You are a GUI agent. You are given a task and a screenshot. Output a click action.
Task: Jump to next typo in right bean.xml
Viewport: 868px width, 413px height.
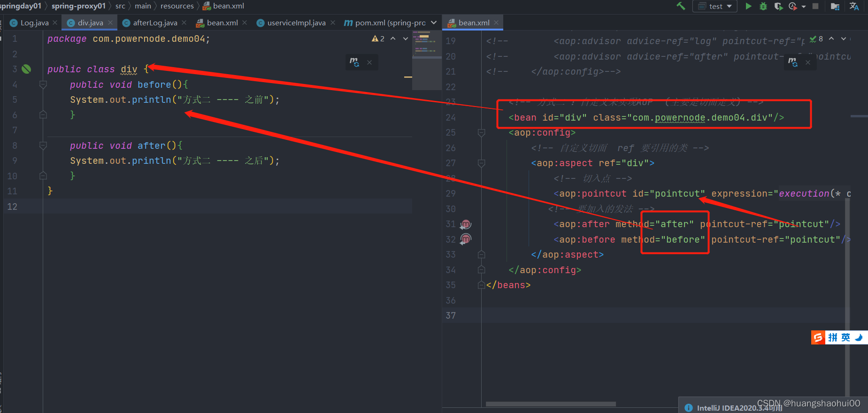click(x=844, y=38)
